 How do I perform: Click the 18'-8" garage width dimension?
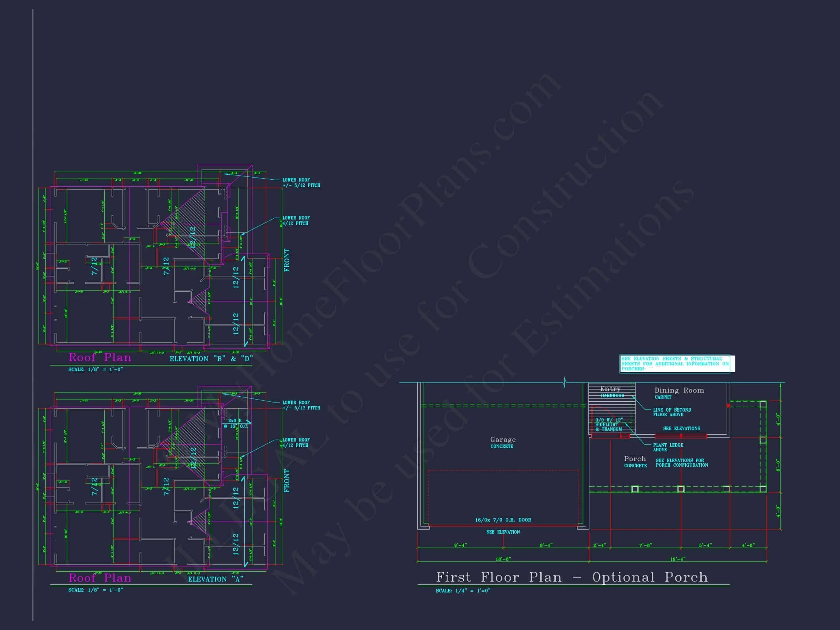[503, 559]
